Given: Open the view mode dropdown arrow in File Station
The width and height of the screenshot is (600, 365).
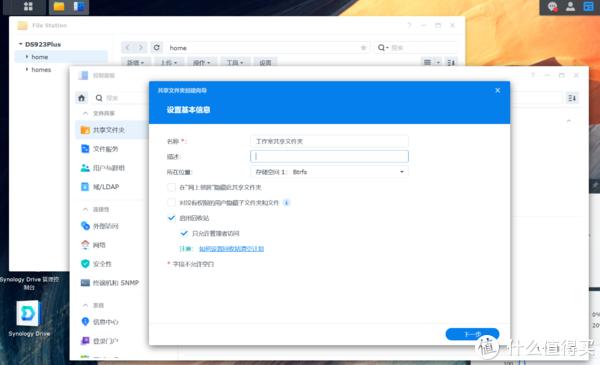Looking at the screenshot, I should tap(438, 62).
